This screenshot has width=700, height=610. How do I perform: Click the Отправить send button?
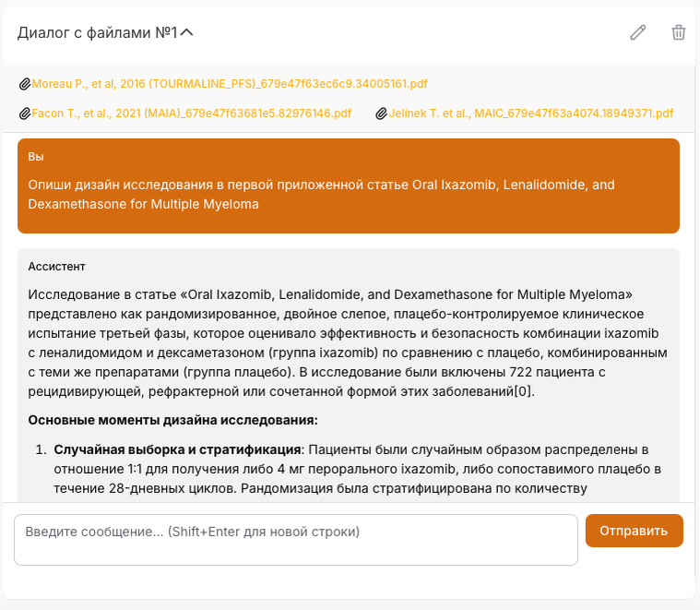pyautogui.click(x=634, y=531)
